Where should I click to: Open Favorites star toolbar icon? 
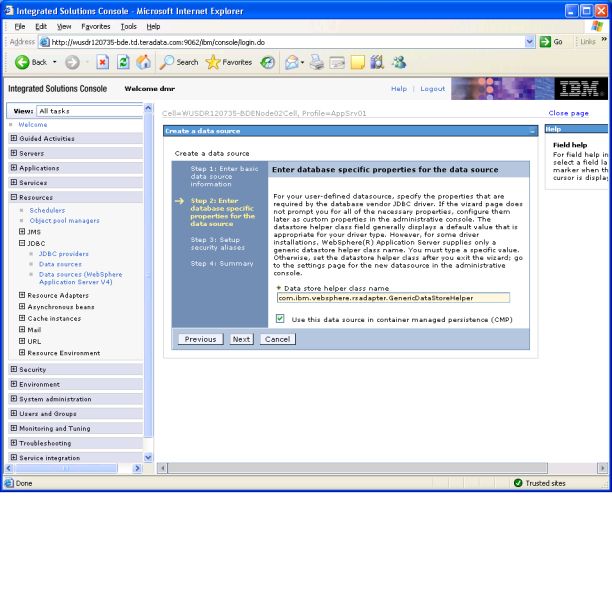(x=213, y=62)
